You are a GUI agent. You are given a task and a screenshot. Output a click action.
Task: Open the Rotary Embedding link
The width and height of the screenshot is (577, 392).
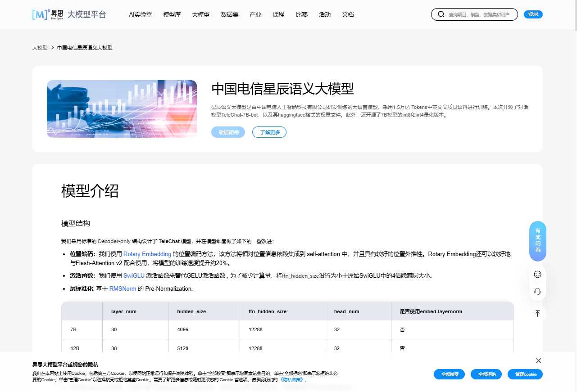coord(147,254)
